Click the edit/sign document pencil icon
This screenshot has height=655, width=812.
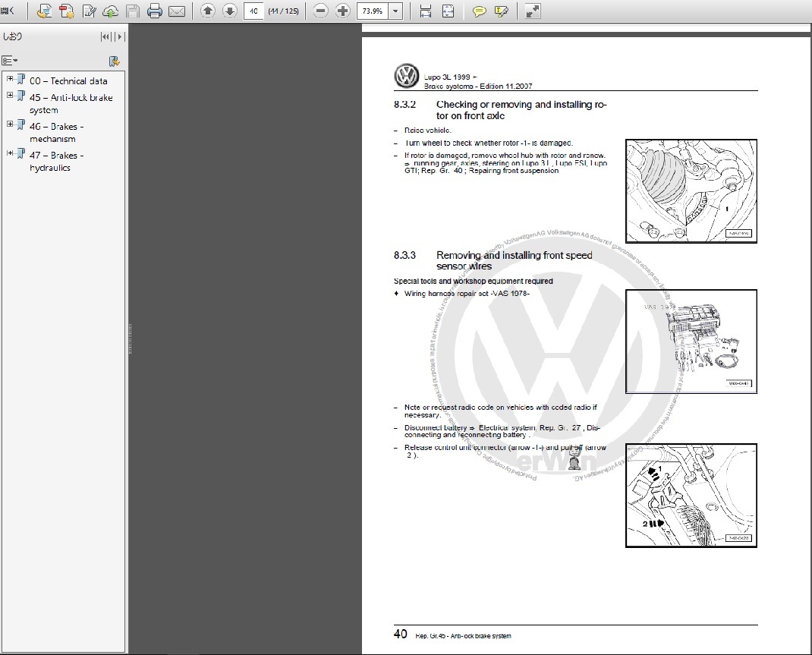[x=89, y=11]
